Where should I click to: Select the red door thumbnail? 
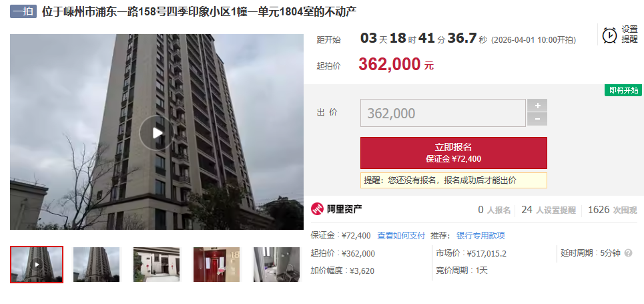pos(216,265)
